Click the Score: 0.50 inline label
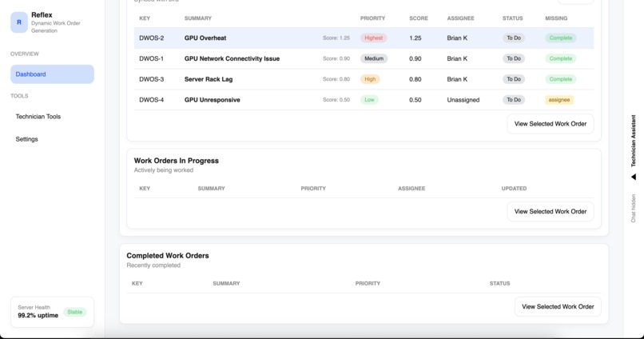Image resolution: width=644 pixels, height=339 pixels. point(336,100)
